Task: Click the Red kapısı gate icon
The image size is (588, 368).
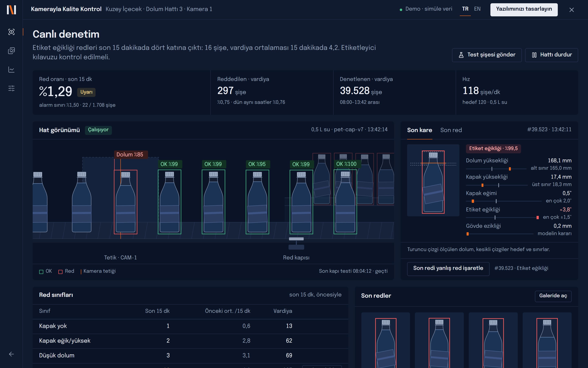Action: click(296, 243)
